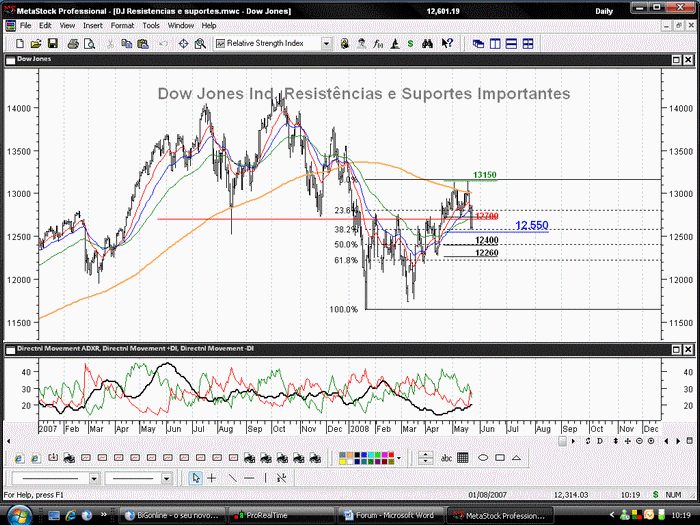Open the View menu
The width and height of the screenshot is (700, 525).
(x=67, y=26)
